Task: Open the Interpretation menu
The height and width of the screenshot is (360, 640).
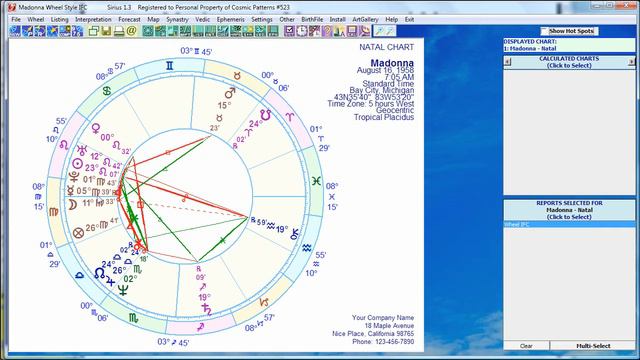Action: pyautogui.click(x=93, y=19)
